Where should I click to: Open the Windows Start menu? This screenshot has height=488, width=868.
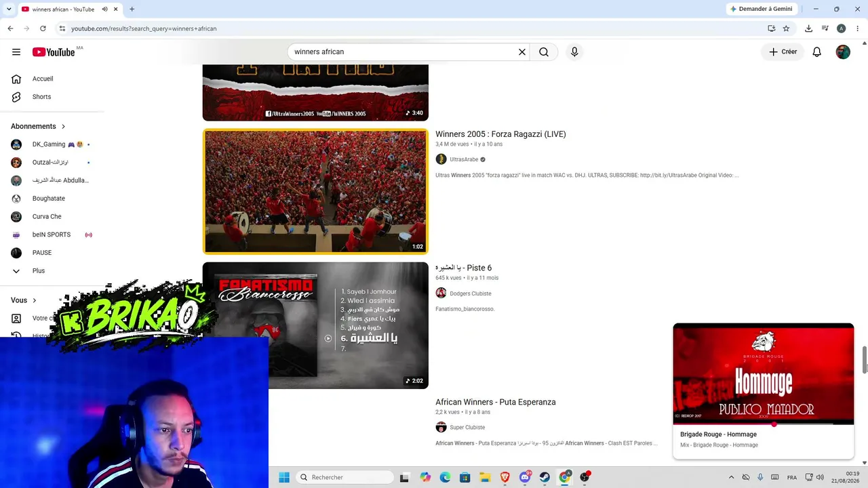tap(284, 477)
